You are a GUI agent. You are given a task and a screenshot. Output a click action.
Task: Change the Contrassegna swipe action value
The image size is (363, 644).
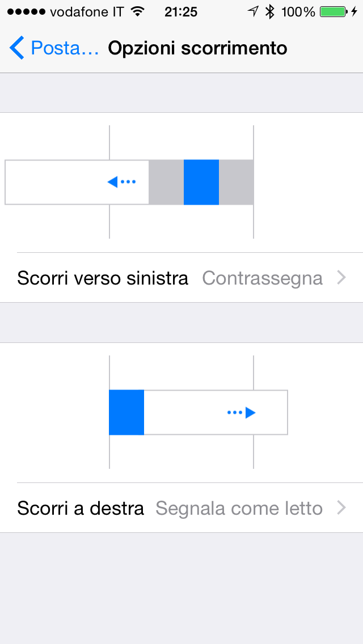262,278
